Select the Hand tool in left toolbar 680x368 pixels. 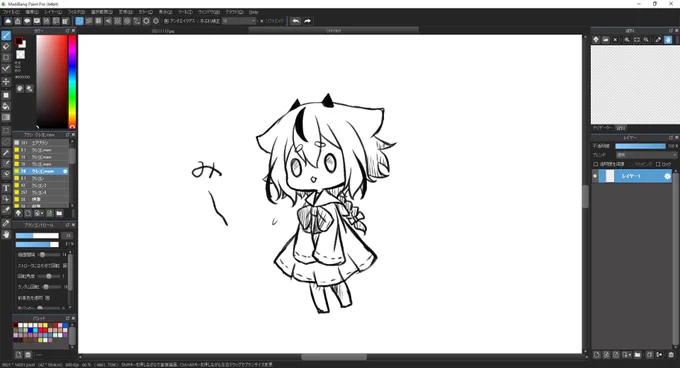(6, 234)
